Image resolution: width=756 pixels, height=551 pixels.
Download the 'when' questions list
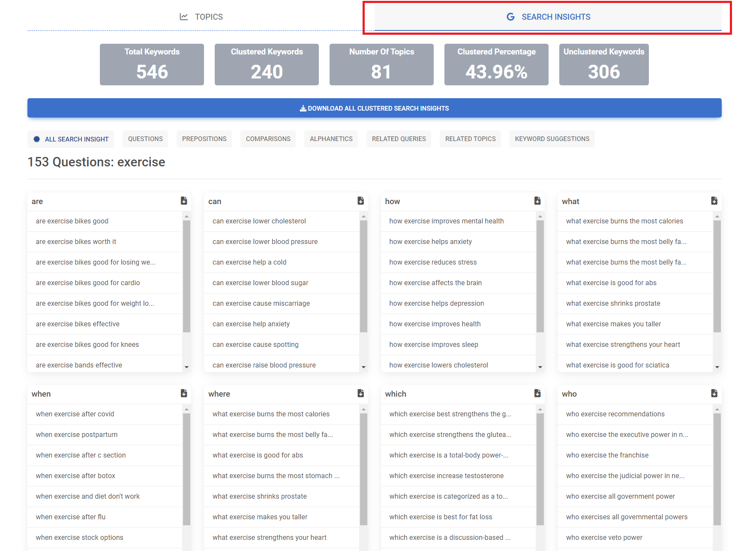pos(184,393)
